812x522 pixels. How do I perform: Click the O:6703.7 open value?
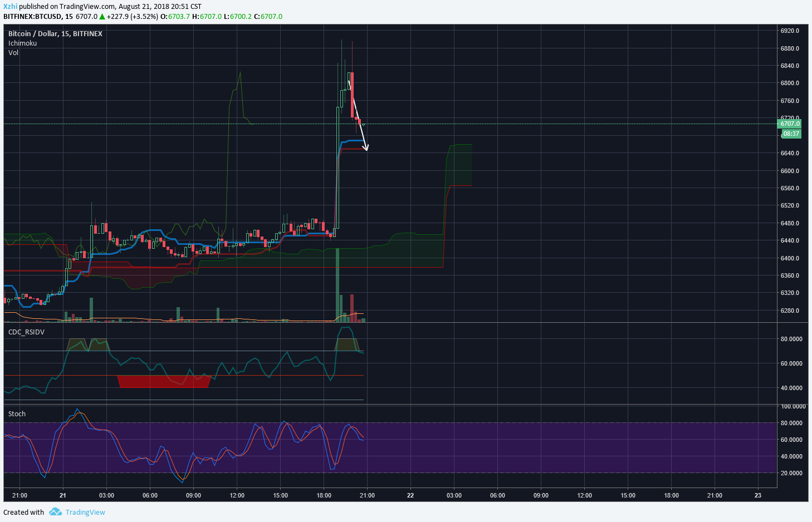175,17
